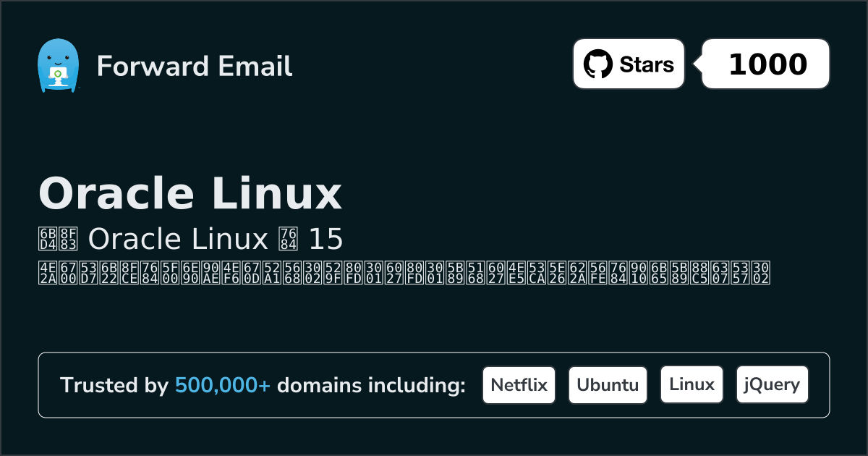Follow the 500,000+ highlighted link
Viewport: 868px width, 456px height.
[x=223, y=386]
